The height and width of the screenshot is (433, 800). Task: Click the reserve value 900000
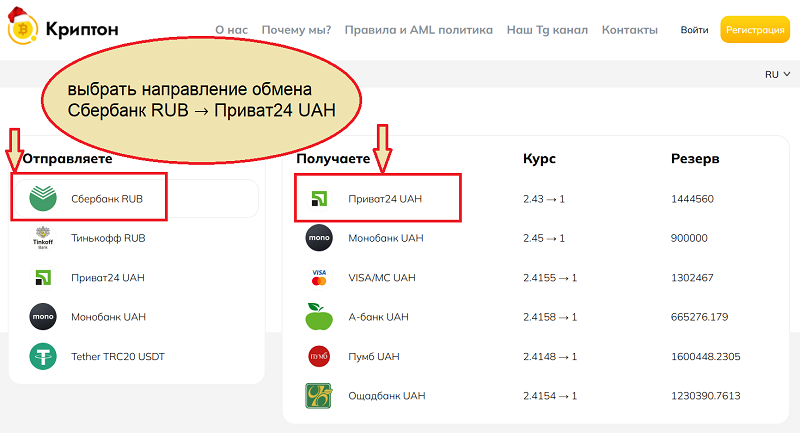(689, 238)
